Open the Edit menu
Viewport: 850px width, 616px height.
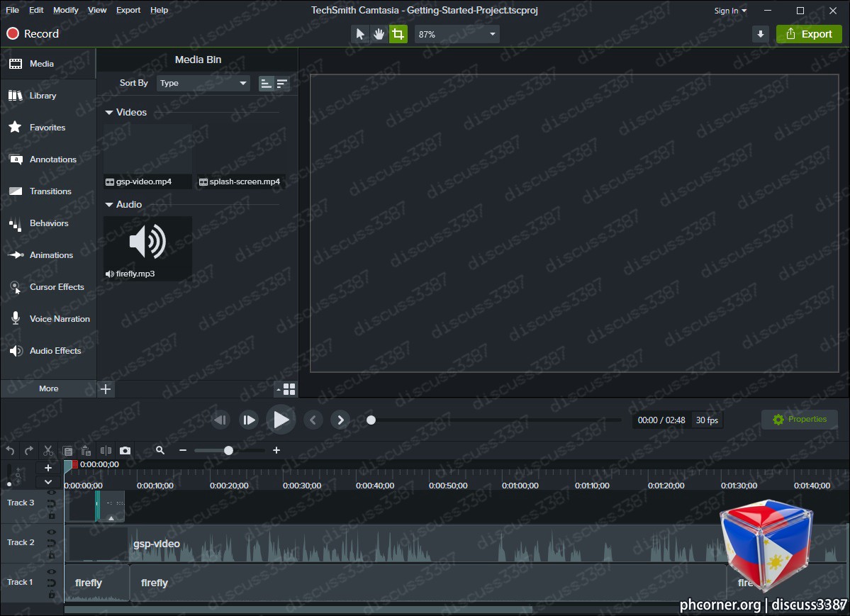click(36, 10)
